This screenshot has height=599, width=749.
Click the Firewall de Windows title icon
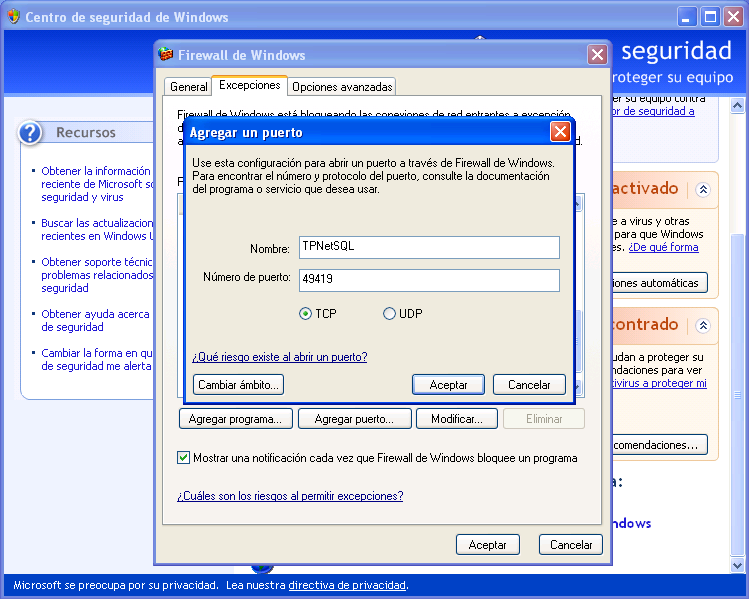pyautogui.click(x=165, y=54)
